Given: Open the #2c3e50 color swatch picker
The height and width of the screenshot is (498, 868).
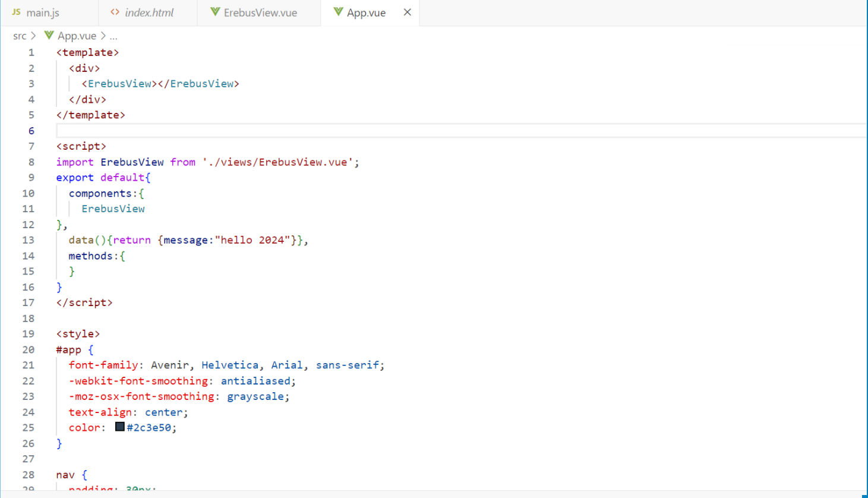Looking at the screenshot, I should tap(120, 427).
